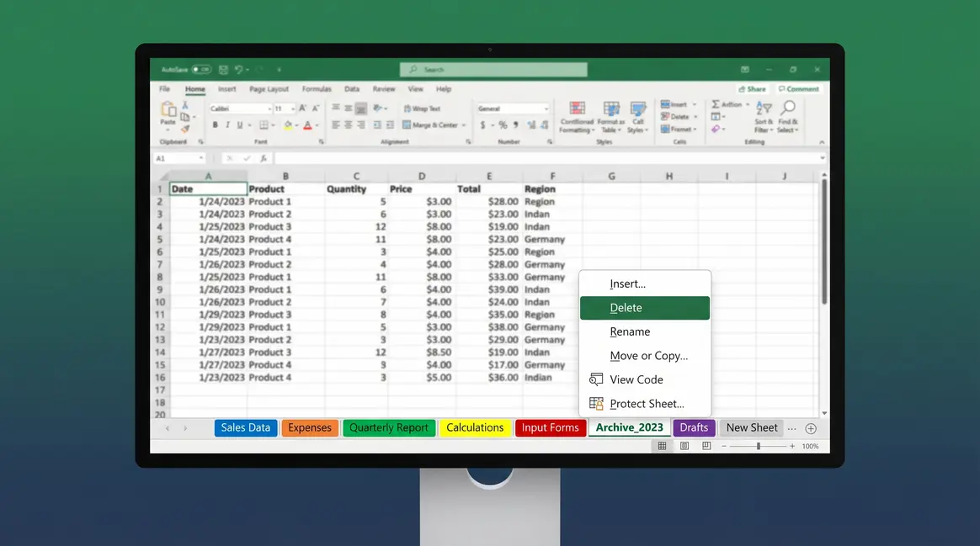Switch to Page Break Preview in status bar
Viewport: 980px width, 546px height.
(706, 446)
